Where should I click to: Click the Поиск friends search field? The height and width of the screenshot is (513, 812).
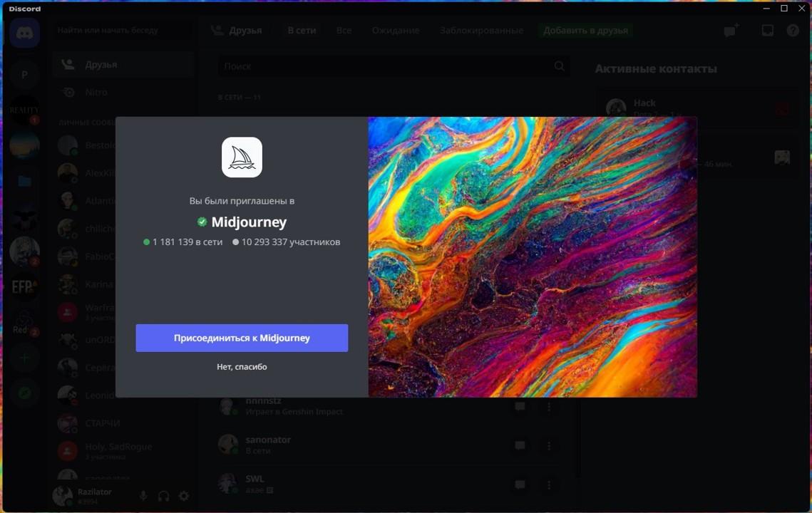click(x=394, y=66)
